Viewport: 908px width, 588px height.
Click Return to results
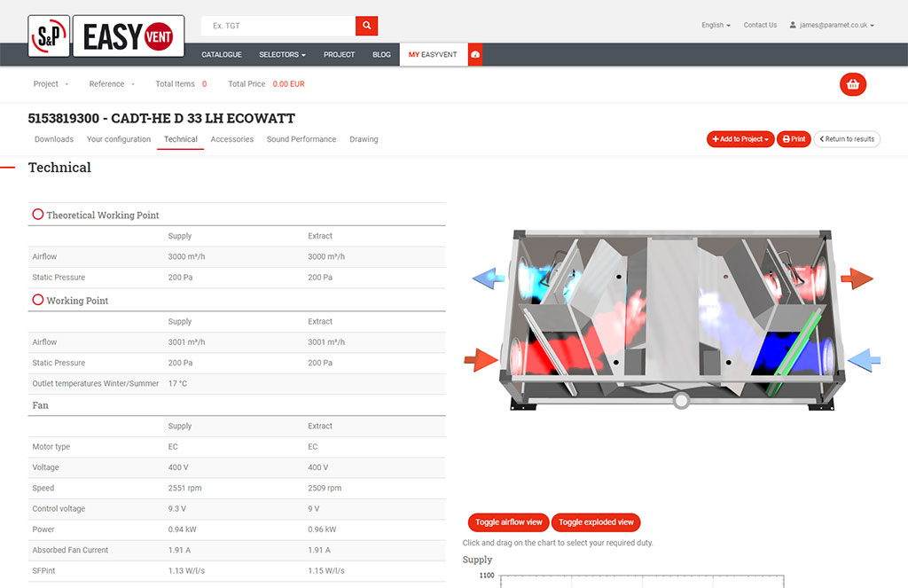tap(847, 139)
